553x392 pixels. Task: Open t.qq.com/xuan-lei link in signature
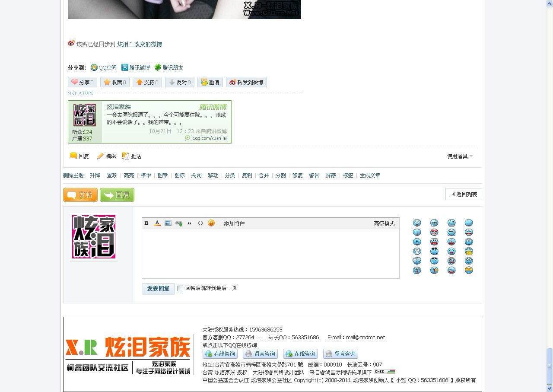[x=209, y=138]
